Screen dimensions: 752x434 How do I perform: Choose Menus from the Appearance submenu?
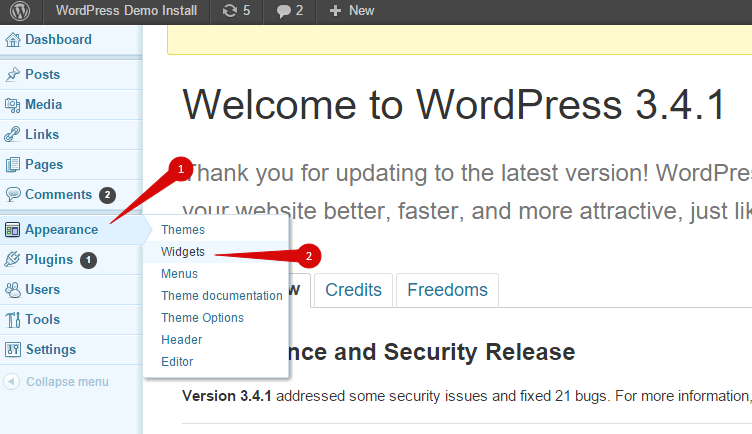pyautogui.click(x=179, y=274)
